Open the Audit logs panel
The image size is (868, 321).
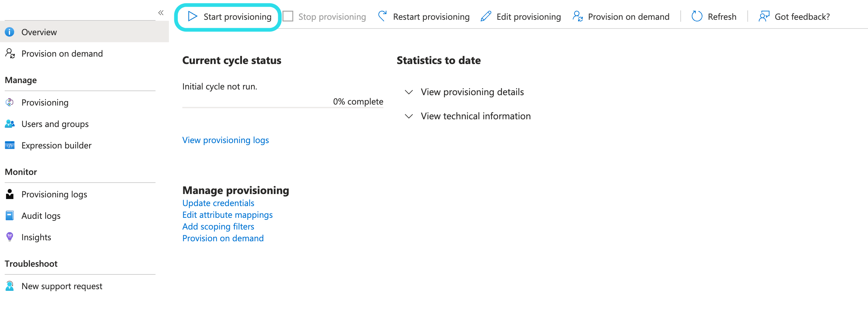point(41,215)
